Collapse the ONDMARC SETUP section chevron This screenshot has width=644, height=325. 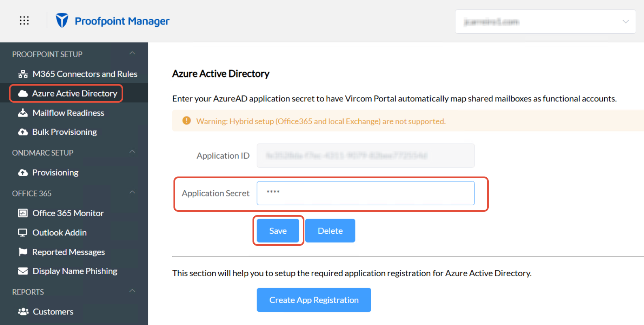point(132,152)
